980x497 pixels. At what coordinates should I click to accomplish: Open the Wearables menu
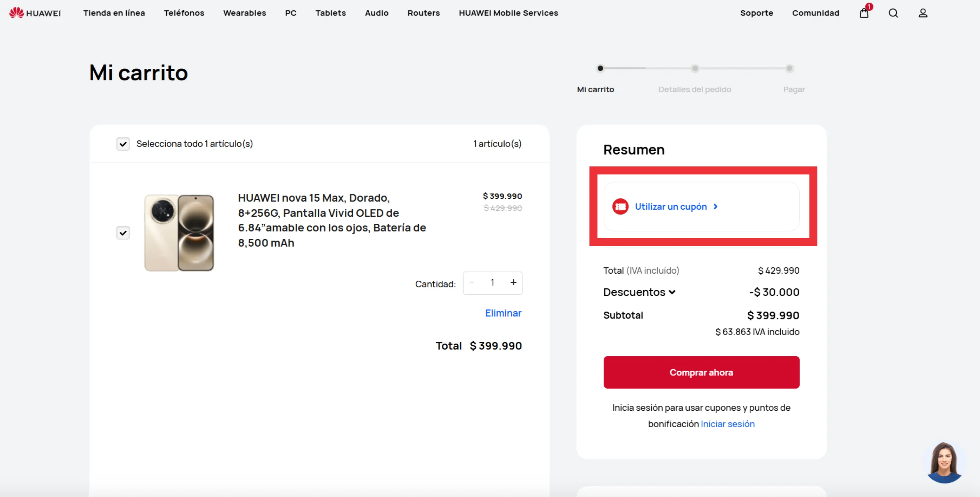[x=245, y=13]
